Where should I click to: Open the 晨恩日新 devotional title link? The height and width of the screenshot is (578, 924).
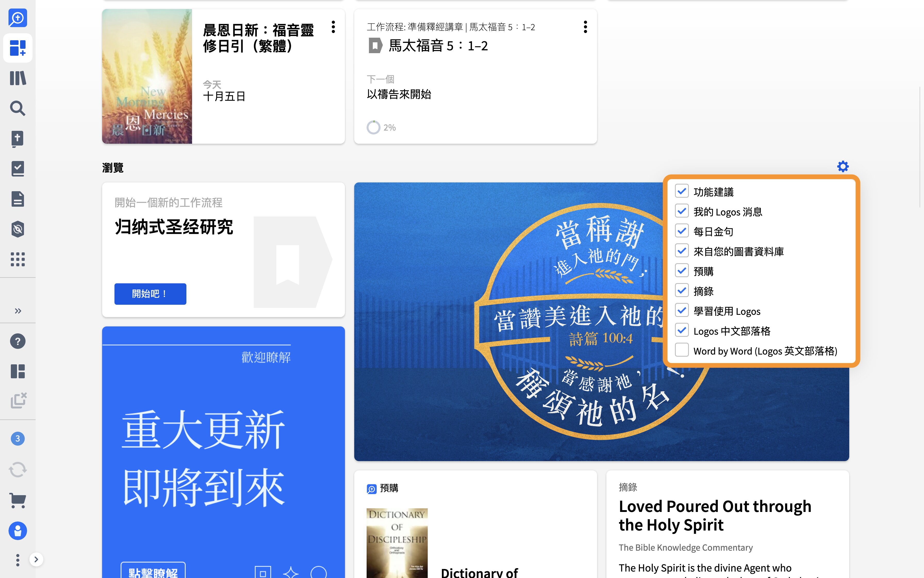point(258,38)
